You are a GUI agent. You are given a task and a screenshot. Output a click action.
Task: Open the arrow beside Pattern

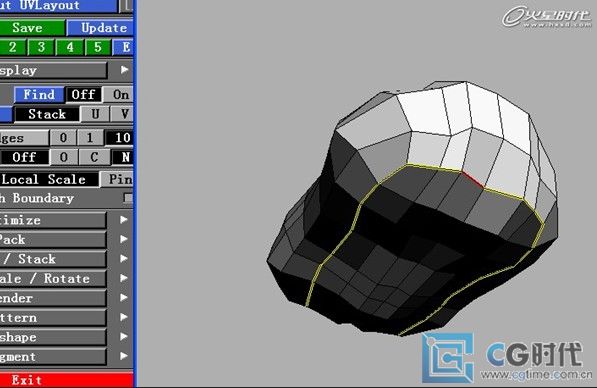[x=124, y=317]
